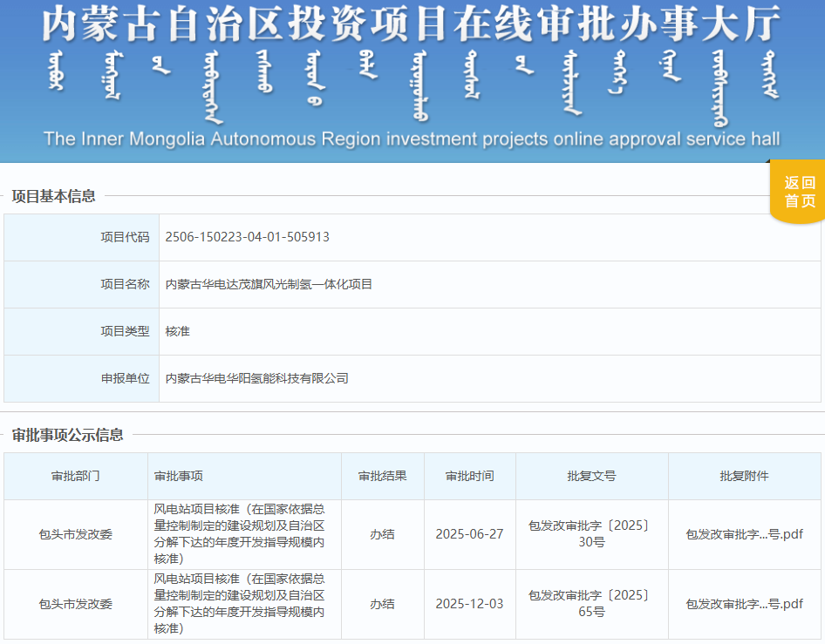Open the PDF attachment for approval dated 2025-12-03
Screen dimensions: 825x644
744,604
